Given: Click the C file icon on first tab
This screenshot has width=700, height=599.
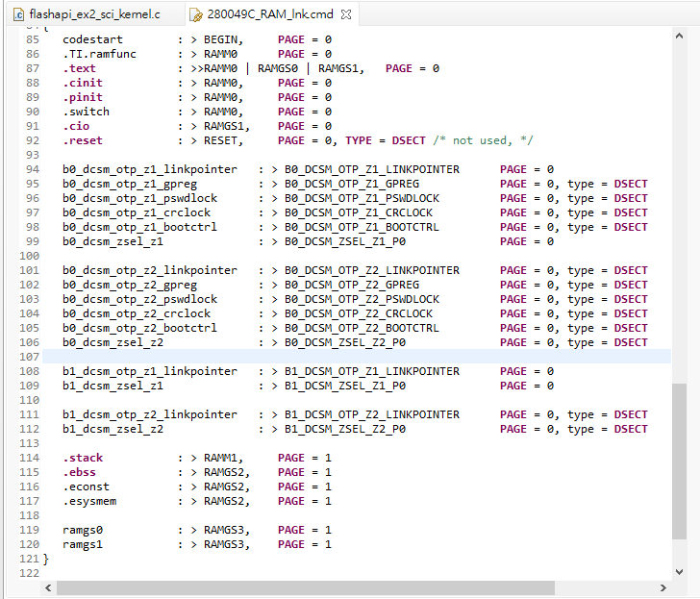Looking at the screenshot, I should (19, 14).
